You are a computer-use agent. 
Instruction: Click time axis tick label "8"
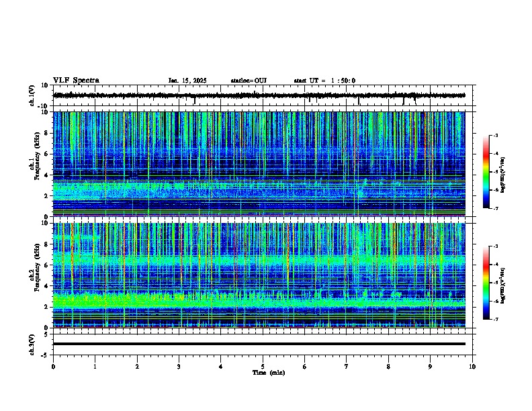point(388,367)
